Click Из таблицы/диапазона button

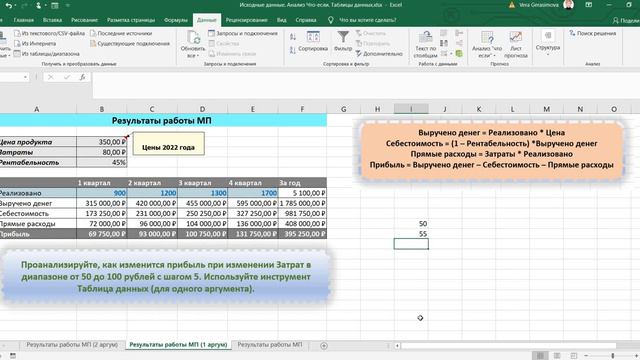pyautogui.click(x=46, y=53)
